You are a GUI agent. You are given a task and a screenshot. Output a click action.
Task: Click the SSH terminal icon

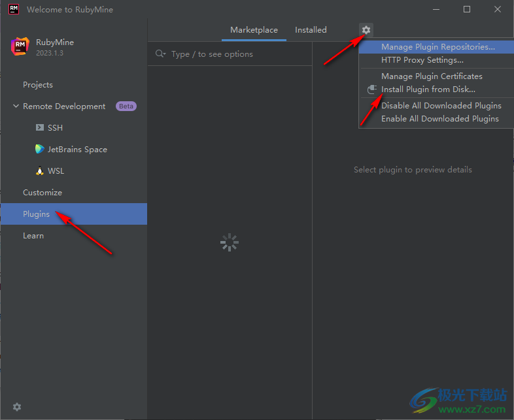coord(40,128)
